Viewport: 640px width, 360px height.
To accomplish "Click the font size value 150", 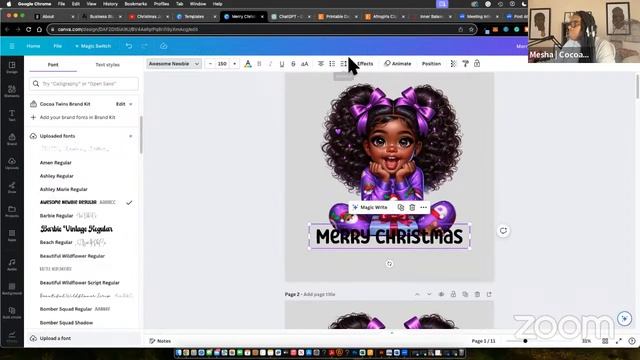I will point(222,64).
